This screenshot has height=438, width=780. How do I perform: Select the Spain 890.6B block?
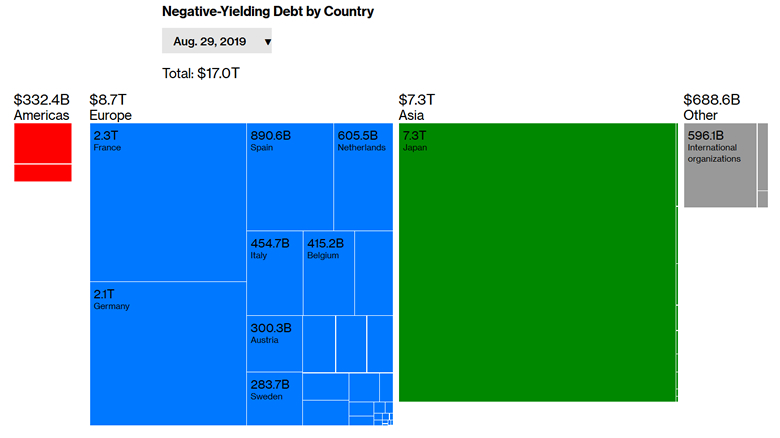point(290,176)
